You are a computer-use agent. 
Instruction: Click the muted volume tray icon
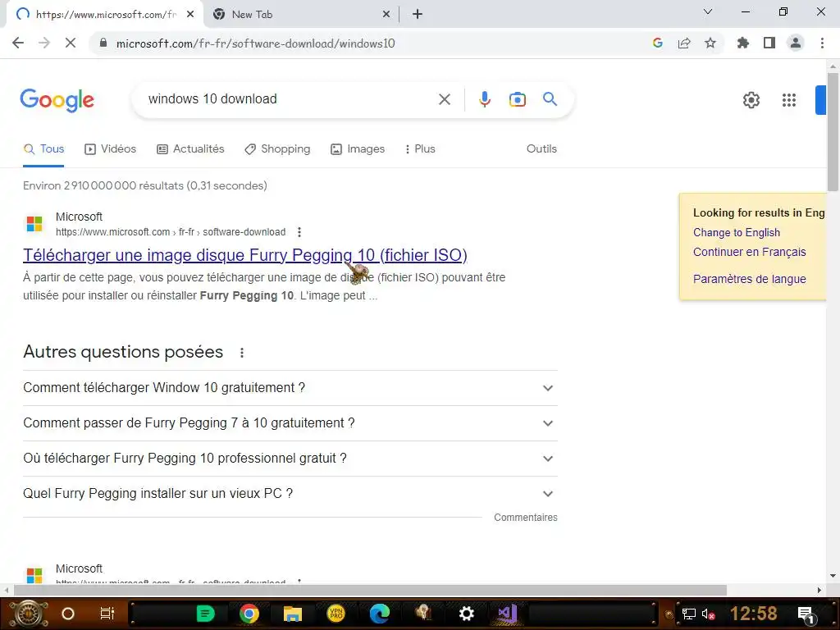click(x=708, y=614)
